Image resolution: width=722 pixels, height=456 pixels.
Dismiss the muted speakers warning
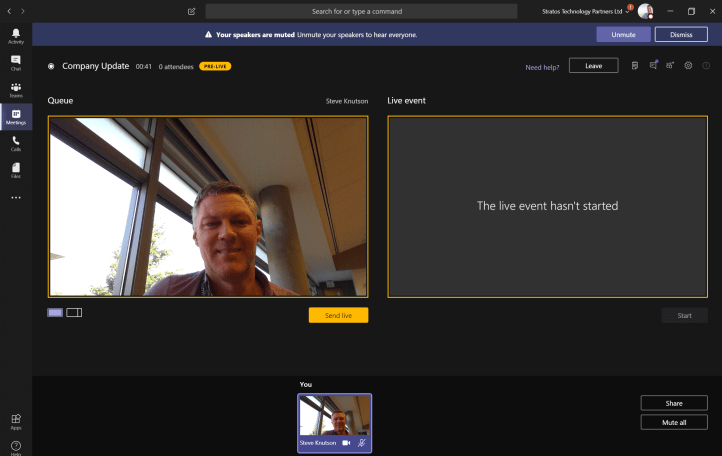[681, 35]
